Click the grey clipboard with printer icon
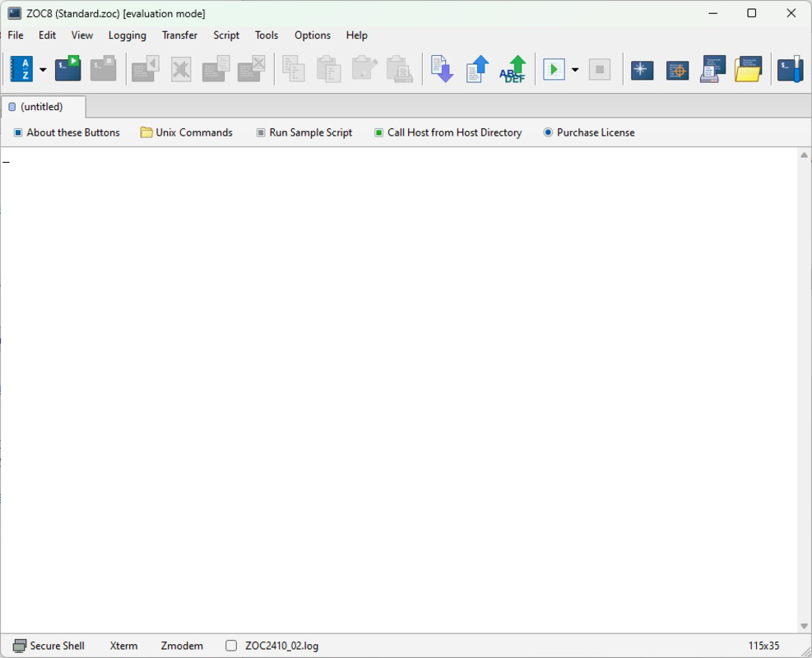812x658 pixels. [400, 69]
